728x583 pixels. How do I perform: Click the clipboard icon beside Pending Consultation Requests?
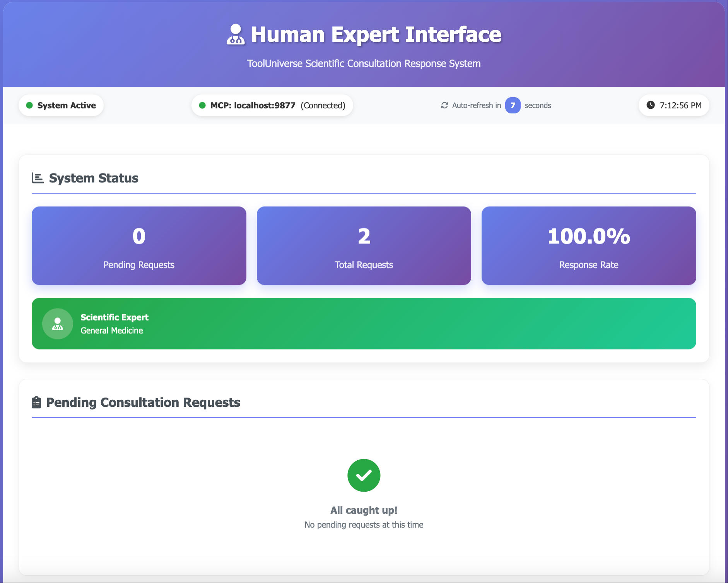point(36,403)
